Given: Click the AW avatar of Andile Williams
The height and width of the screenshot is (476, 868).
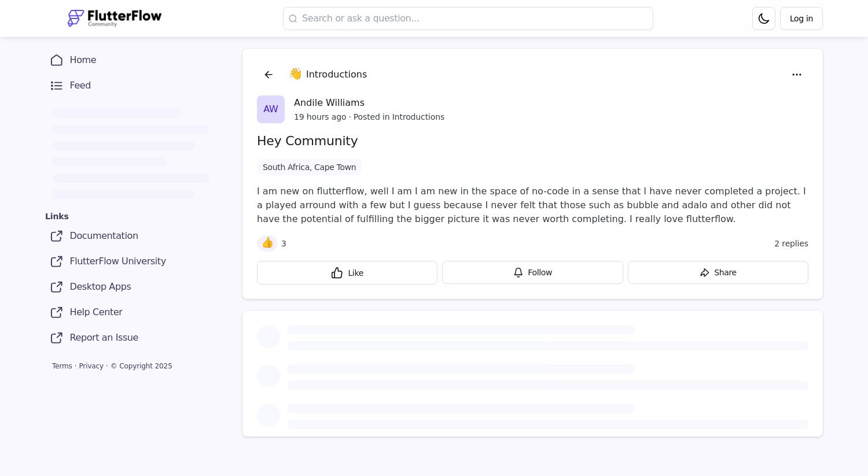Looking at the screenshot, I should [x=270, y=109].
